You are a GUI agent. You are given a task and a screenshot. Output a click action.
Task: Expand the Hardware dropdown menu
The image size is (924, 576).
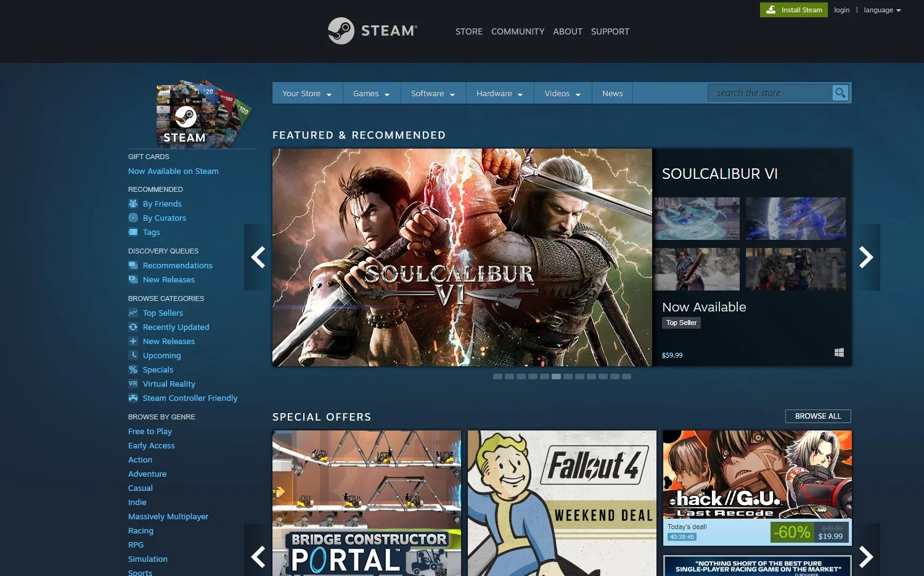[x=500, y=94]
